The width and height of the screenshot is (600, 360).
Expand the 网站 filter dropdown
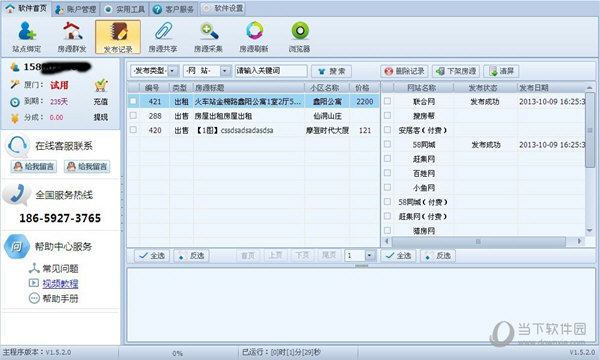(225, 71)
